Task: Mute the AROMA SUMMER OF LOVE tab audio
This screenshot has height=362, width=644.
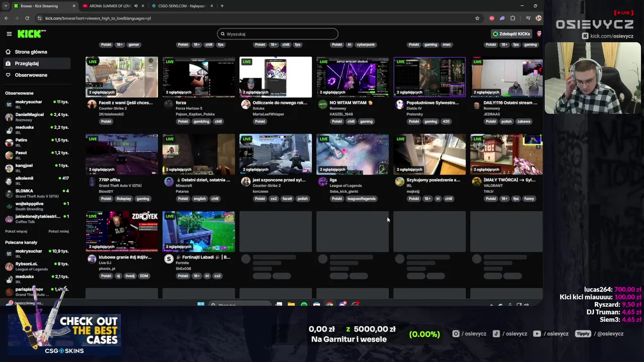Action: 136,6
